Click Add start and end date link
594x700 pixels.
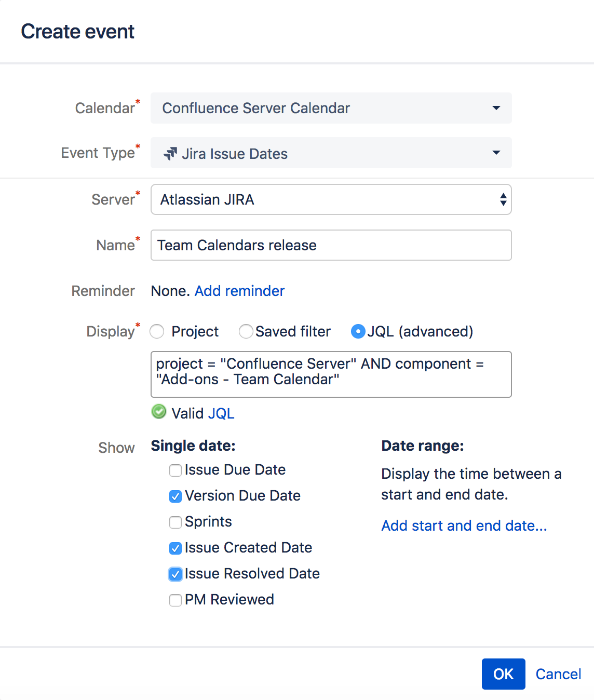click(x=464, y=526)
